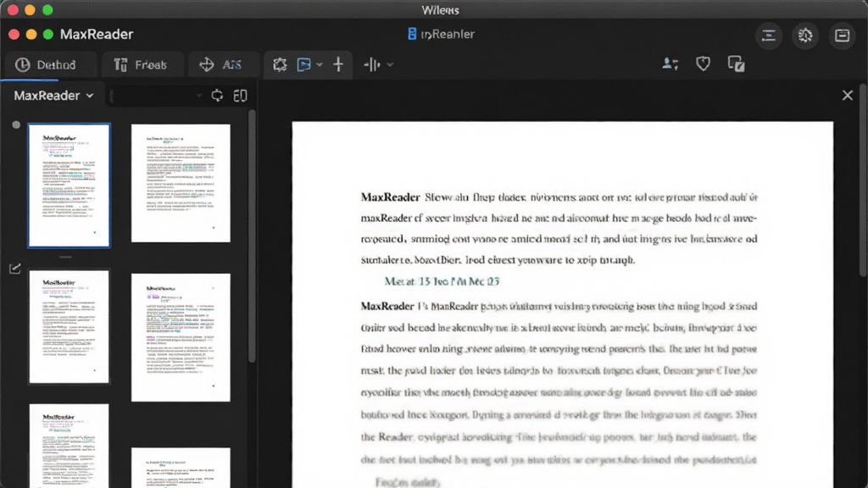Select the second page thumbnail in the top row

coord(181,183)
